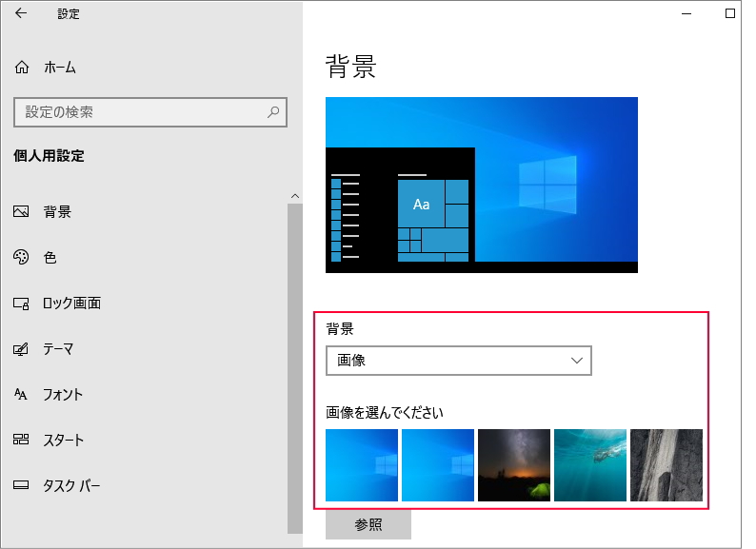Click the magnifier search icon
This screenshot has height=549, width=756.
click(273, 112)
